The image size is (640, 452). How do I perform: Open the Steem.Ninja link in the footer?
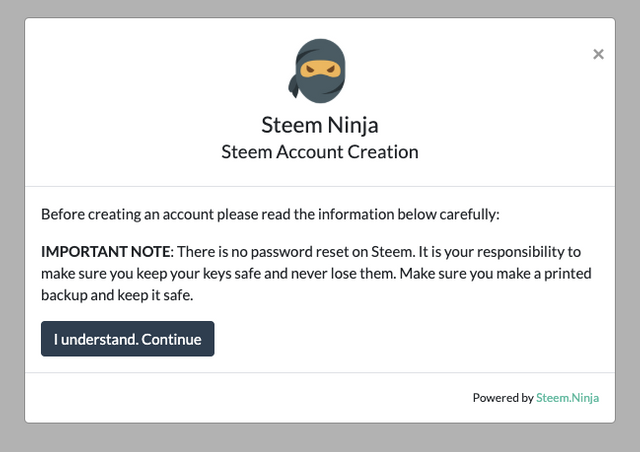(567, 398)
